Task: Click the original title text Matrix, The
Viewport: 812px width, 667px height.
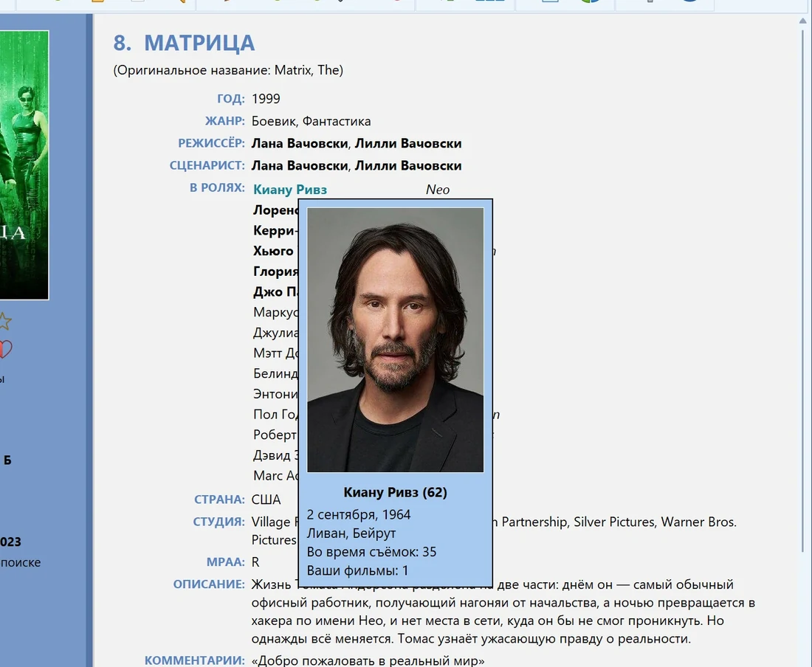Action: click(x=308, y=70)
